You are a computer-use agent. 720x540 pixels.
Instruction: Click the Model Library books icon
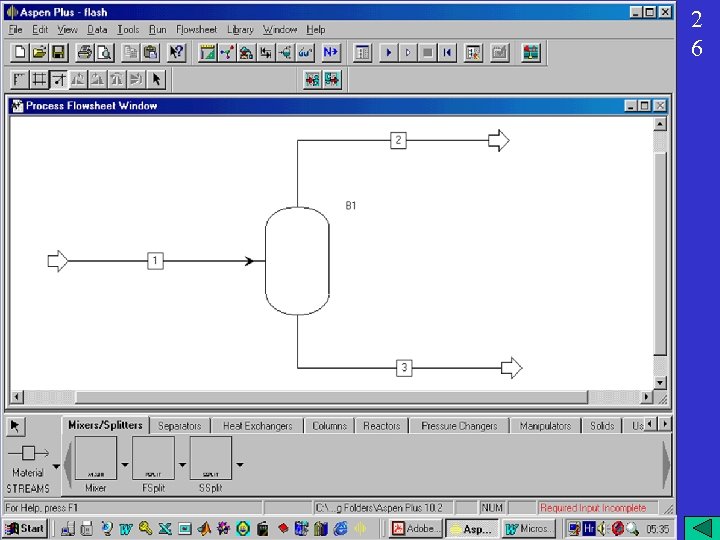pos(531,52)
